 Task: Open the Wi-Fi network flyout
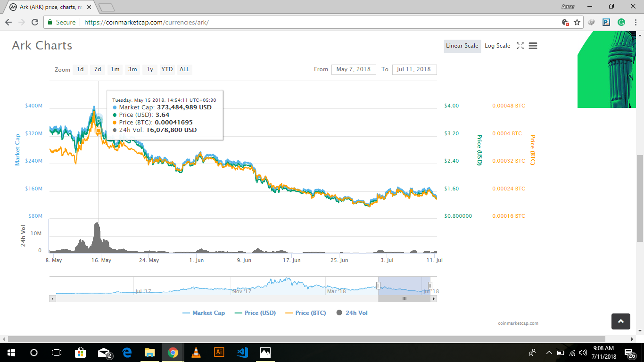(572, 352)
